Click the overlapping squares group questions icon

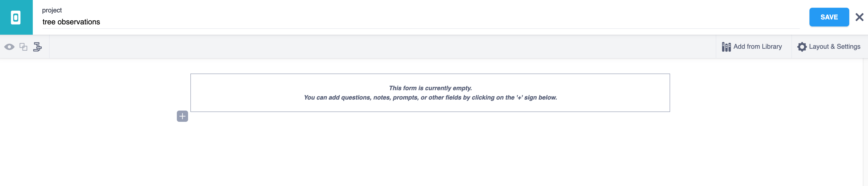point(23,47)
